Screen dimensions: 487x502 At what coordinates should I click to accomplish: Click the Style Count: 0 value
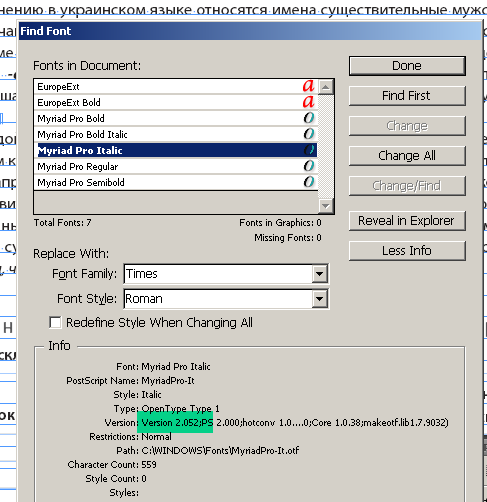coord(144,479)
